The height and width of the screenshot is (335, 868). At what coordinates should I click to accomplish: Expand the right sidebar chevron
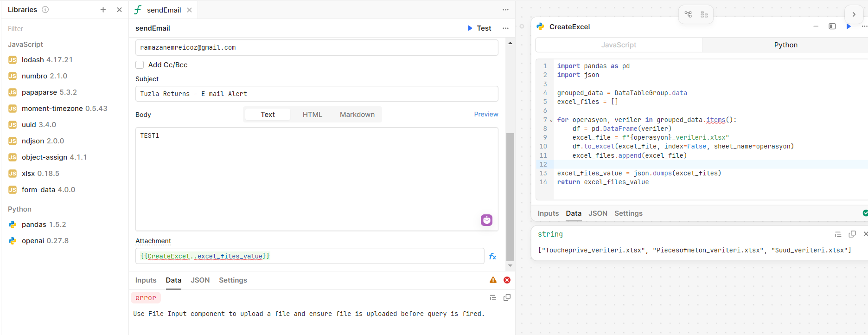pyautogui.click(x=854, y=14)
